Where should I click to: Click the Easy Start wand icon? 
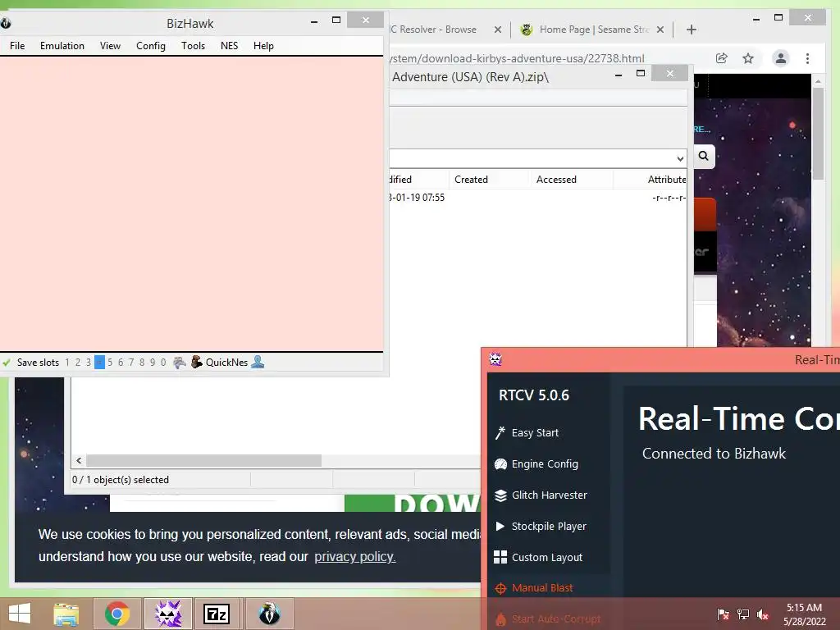500,433
